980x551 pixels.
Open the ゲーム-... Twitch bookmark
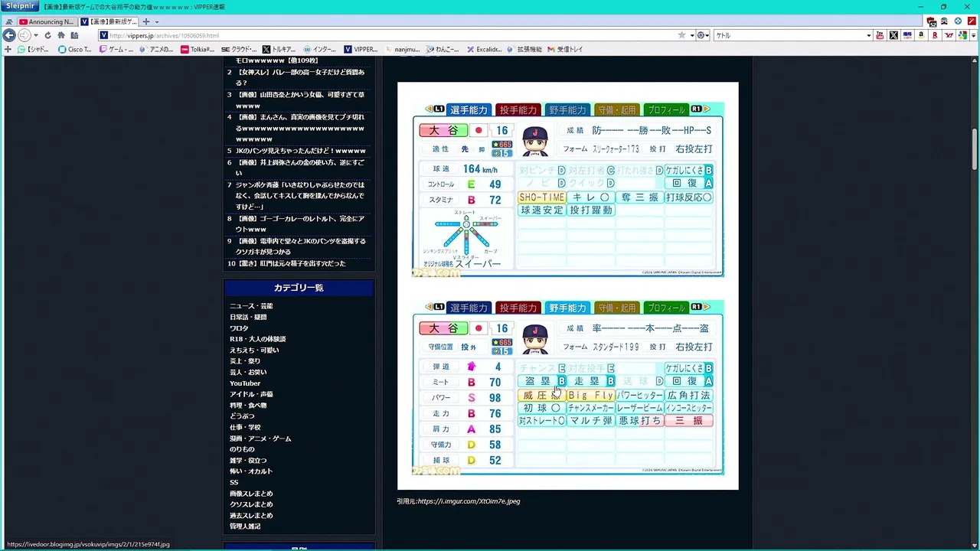tap(116, 49)
